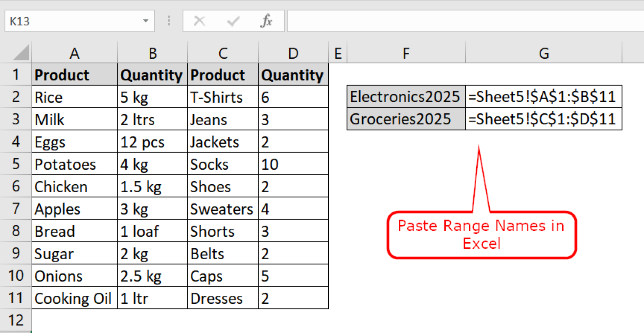Select row 12 header
The height and width of the screenshot is (333, 644).
click(x=16, y=320)
